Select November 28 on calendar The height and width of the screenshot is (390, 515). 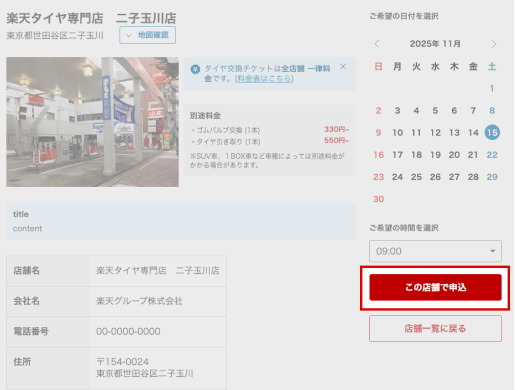coord(473,177)
